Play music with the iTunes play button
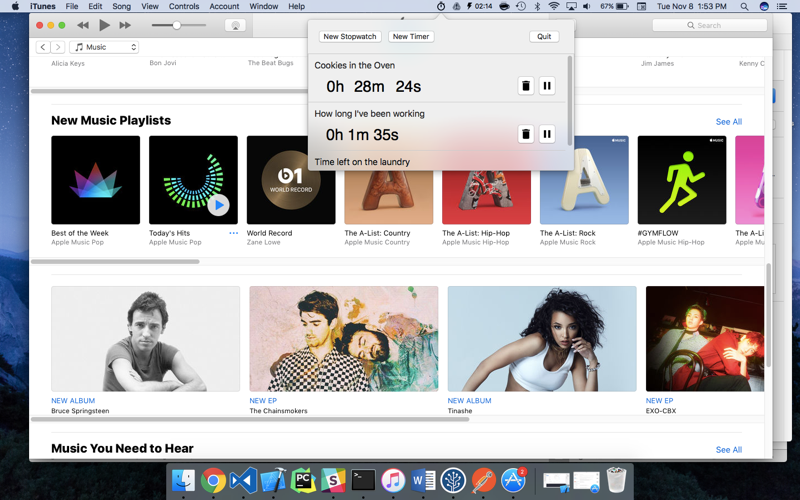The height and width of the screenshot is (500, 800). [105, 25]
